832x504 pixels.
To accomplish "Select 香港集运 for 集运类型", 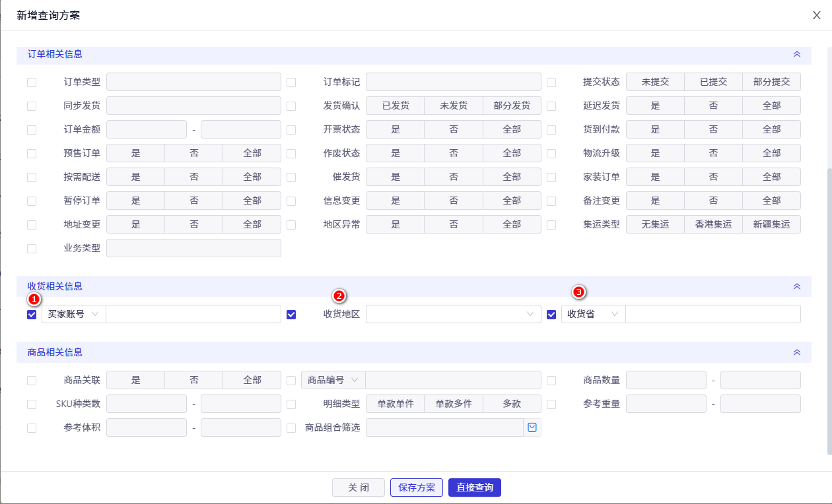I will pyautogui.click(x=713, y=224).
